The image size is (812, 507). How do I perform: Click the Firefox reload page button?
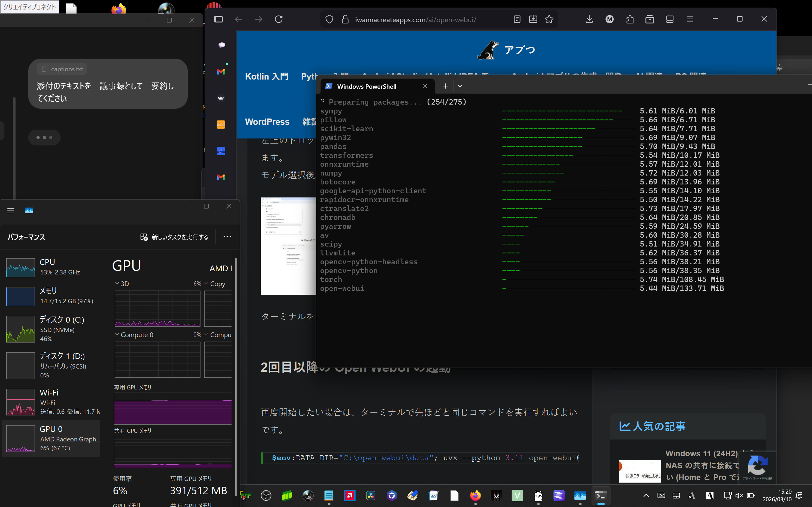coord(278,19)
